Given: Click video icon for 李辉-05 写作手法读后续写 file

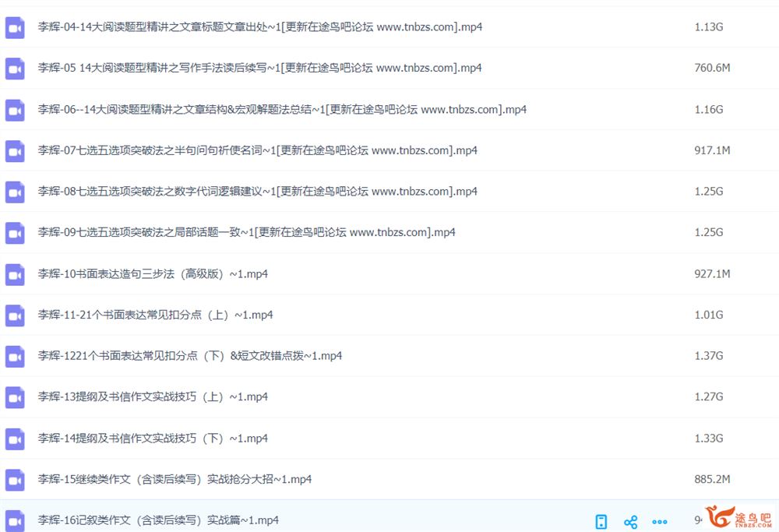Looking at the screenshot, I should click(15, 69).
